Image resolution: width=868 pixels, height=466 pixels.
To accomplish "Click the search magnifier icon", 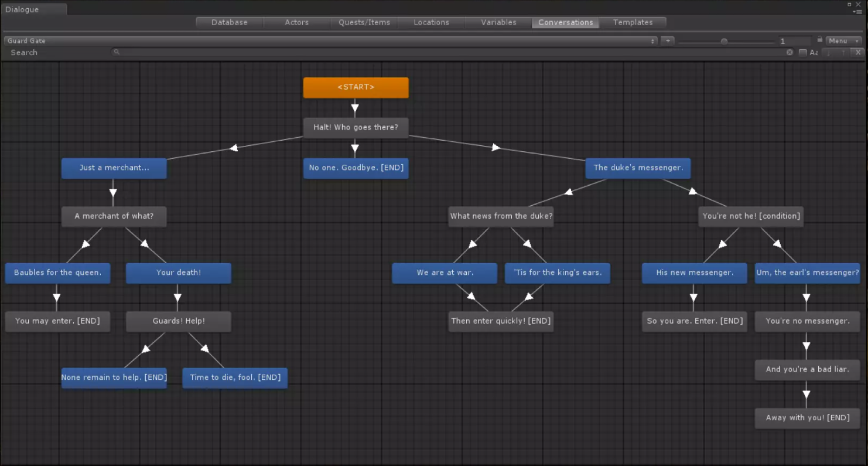I will (117, 52).
